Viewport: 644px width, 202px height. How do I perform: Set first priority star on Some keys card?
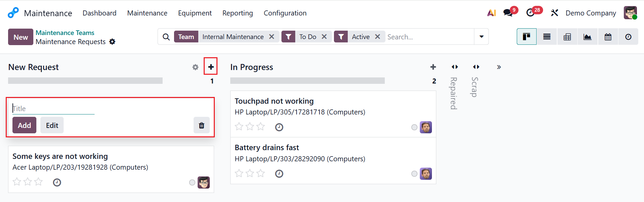(17, 182)
